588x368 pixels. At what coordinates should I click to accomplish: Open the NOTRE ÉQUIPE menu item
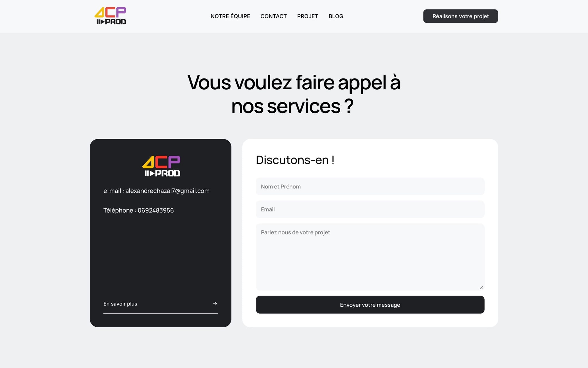230,16
